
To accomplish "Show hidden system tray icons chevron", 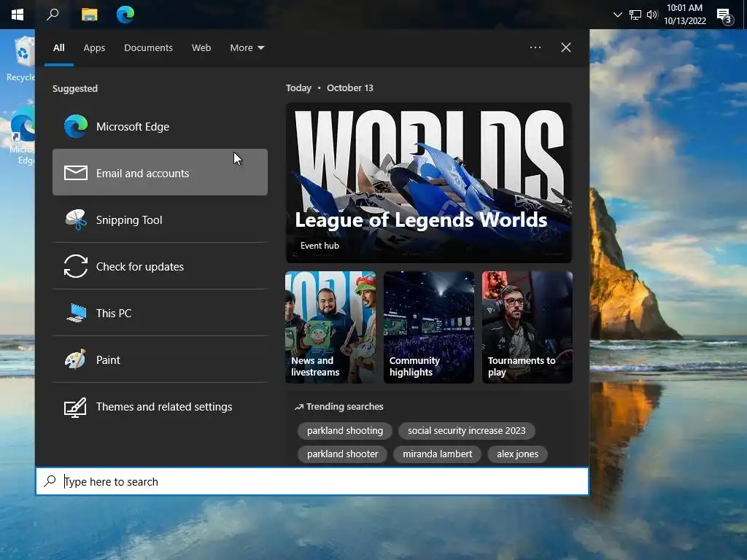I will [x=617, y=15].
